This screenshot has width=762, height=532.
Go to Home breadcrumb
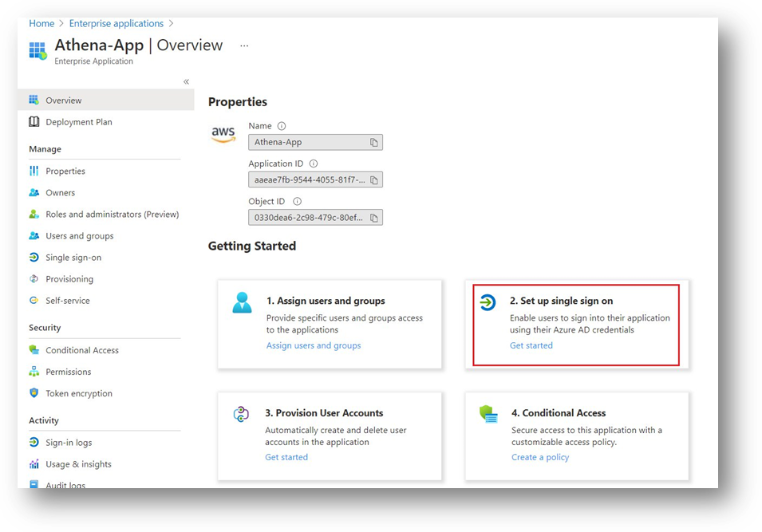click(x=41, y=23)
